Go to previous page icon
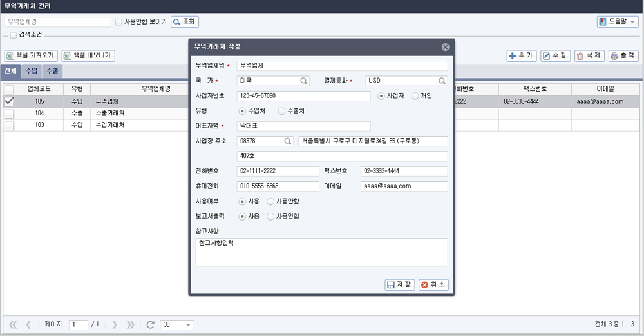 [28, 325]
